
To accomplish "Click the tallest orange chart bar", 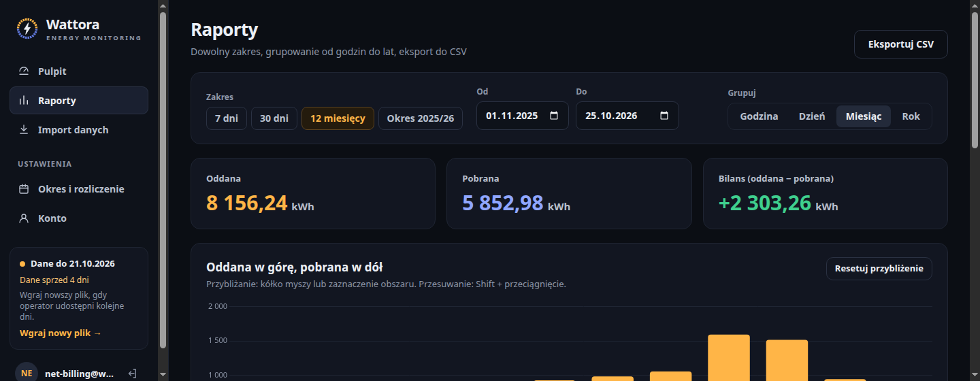I will coord(729,358).
